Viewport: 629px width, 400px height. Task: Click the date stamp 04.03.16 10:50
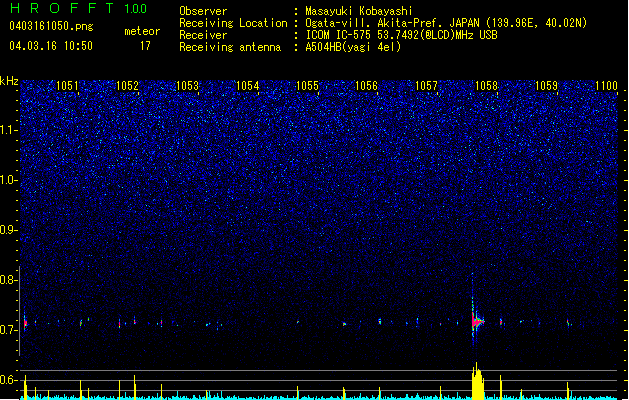(51, 46)
